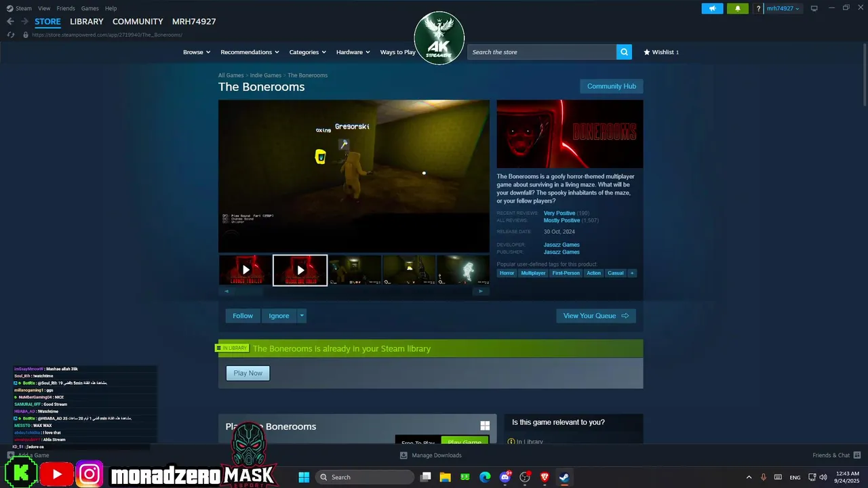This screenshot has height=488, width=868.
Task: Open Very Positive recent reviews
Action: 559,213
